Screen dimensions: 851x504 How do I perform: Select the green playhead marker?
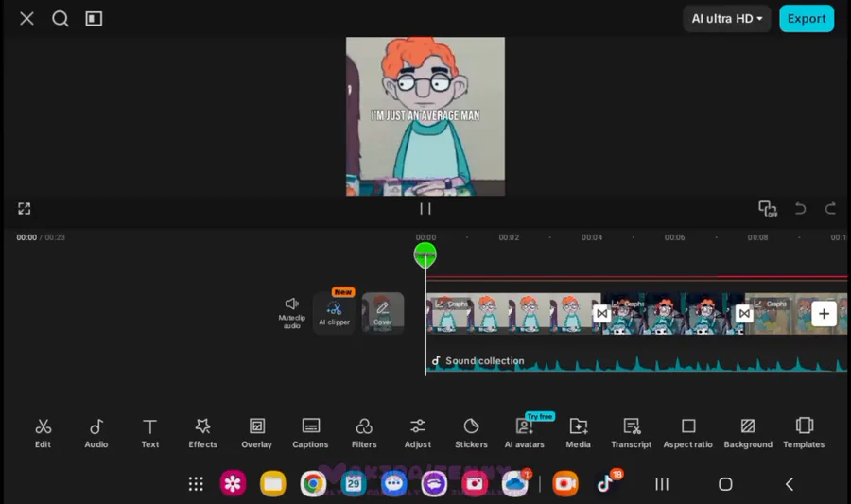[x=425, y=255]
